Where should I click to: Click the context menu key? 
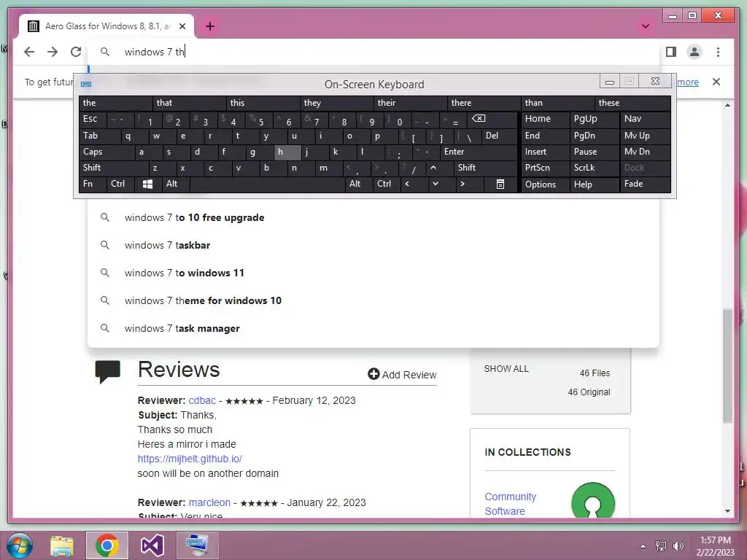[500, 184]
